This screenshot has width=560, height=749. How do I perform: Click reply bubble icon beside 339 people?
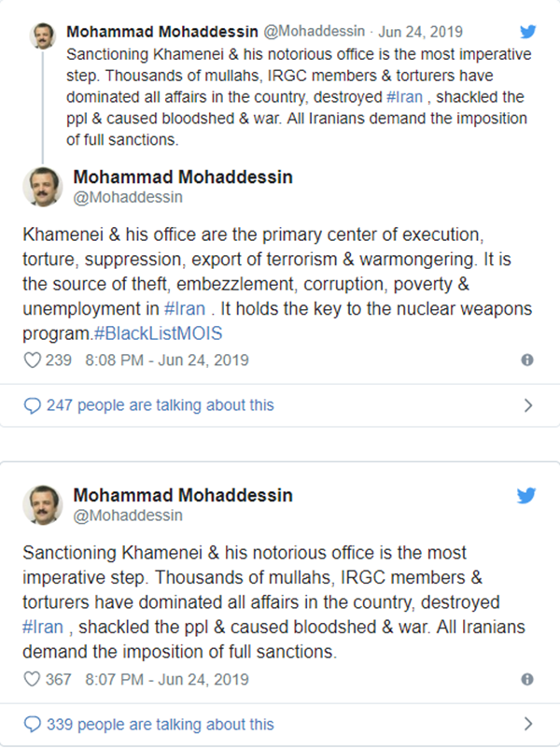coord(33,724)
